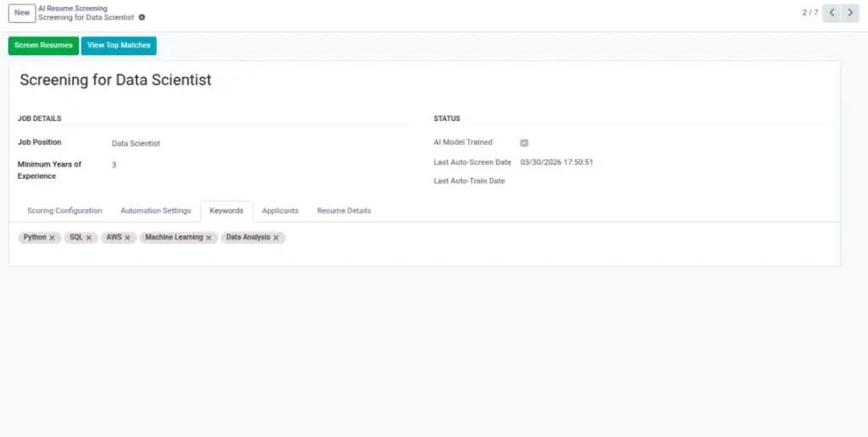Click the Last Auto-Screen Date value
Image resolution: width=868 pixels, height=437 pixels.
pyautogui.click(x=557, y=162)
